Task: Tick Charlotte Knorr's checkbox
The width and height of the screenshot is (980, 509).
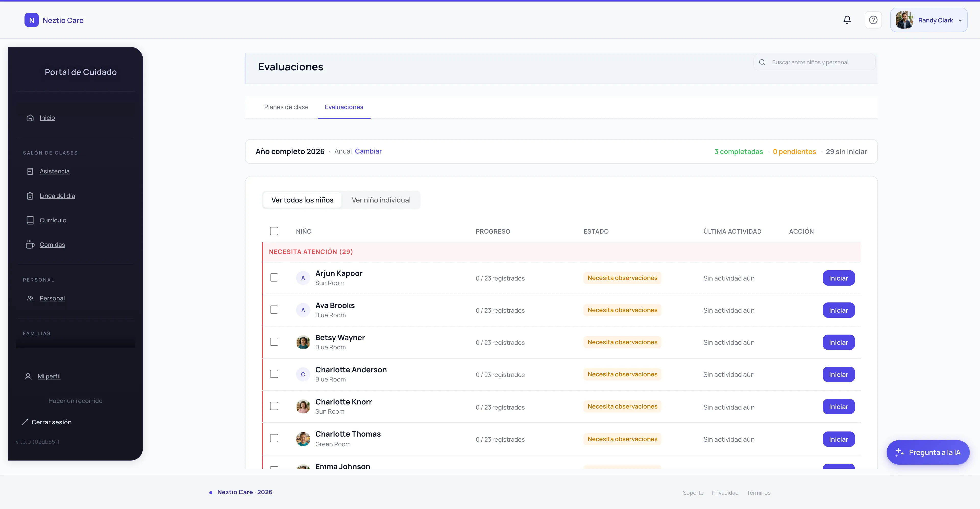Action: [x=274, y=406]
